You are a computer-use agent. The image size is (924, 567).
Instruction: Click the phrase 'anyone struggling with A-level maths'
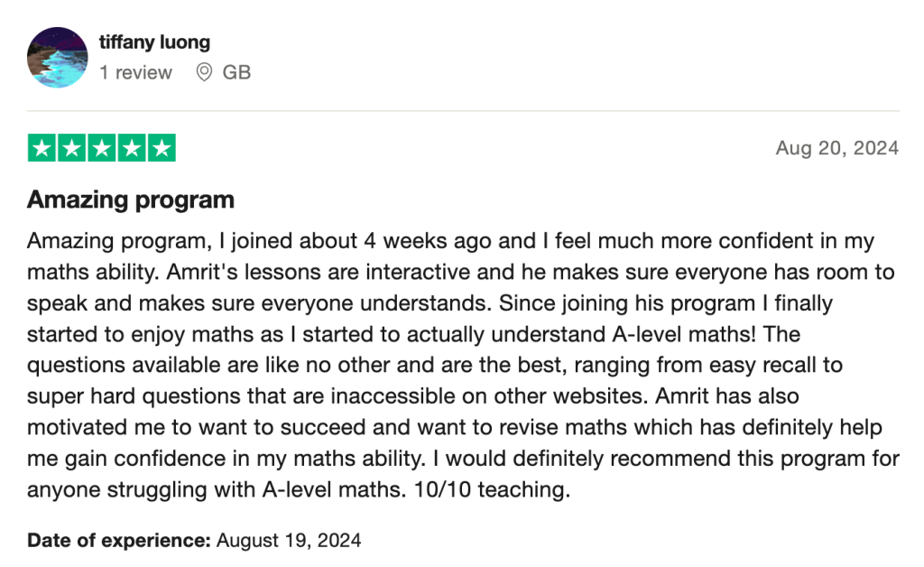[216, 489]
